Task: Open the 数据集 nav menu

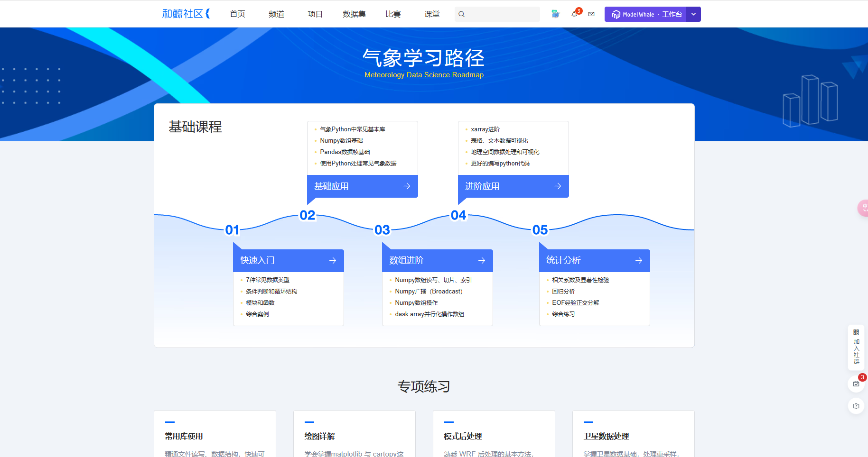Action: (354, 14)
